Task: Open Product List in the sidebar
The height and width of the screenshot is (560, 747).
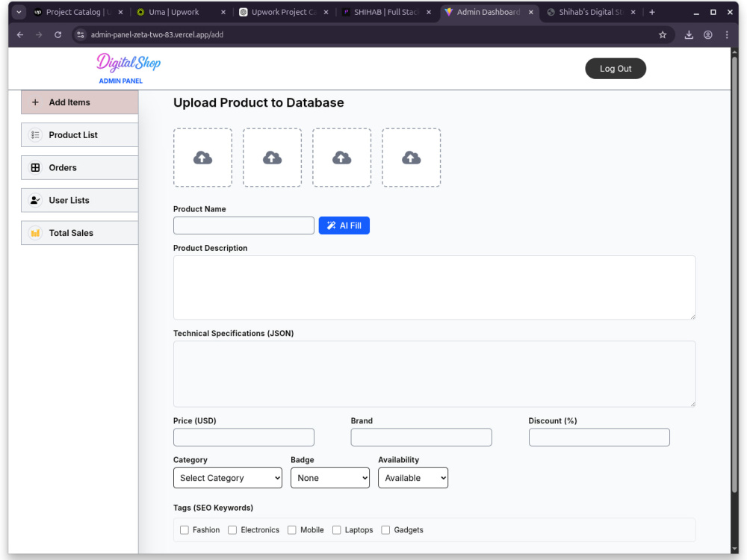Action: [x=80, y=134]
